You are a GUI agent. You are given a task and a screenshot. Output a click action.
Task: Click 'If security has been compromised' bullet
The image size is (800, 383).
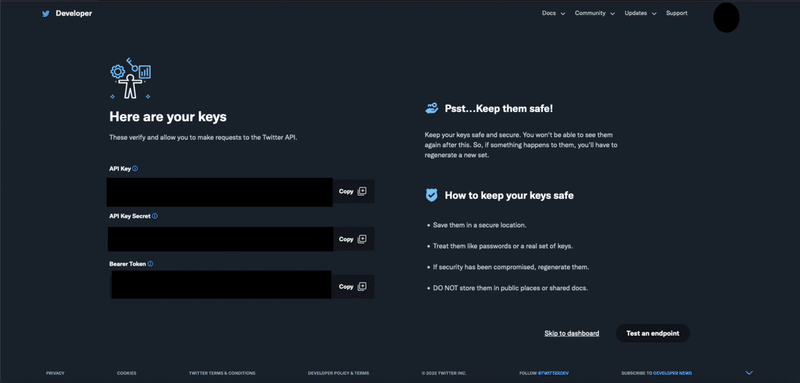(x=511, y=267)
